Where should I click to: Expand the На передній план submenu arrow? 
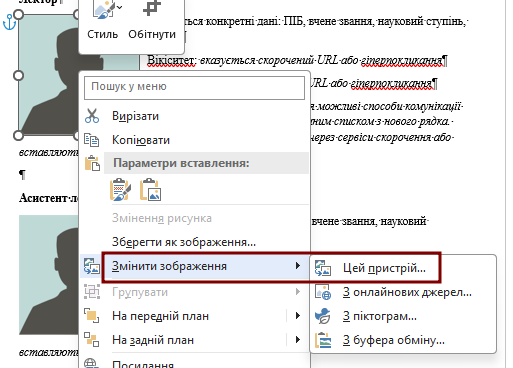click(x=298, y=316)
